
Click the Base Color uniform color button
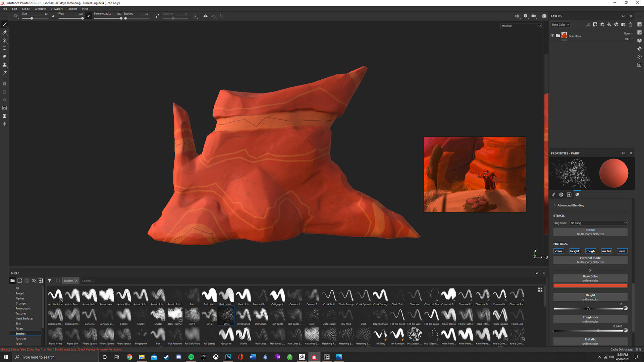click(x=590, y=278)
